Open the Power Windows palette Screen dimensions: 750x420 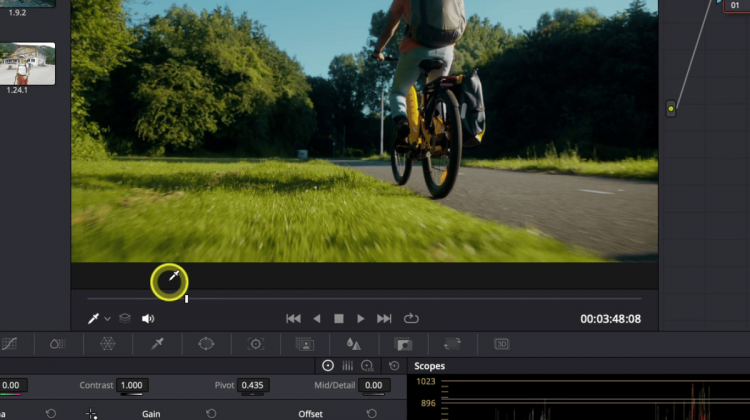[206, 343]
